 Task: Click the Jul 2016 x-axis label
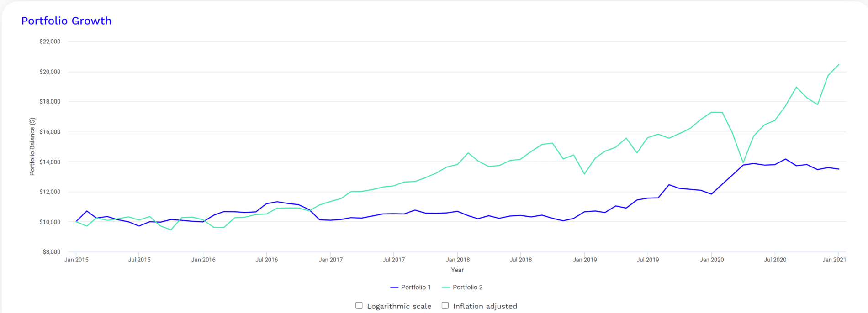(266, 260)
